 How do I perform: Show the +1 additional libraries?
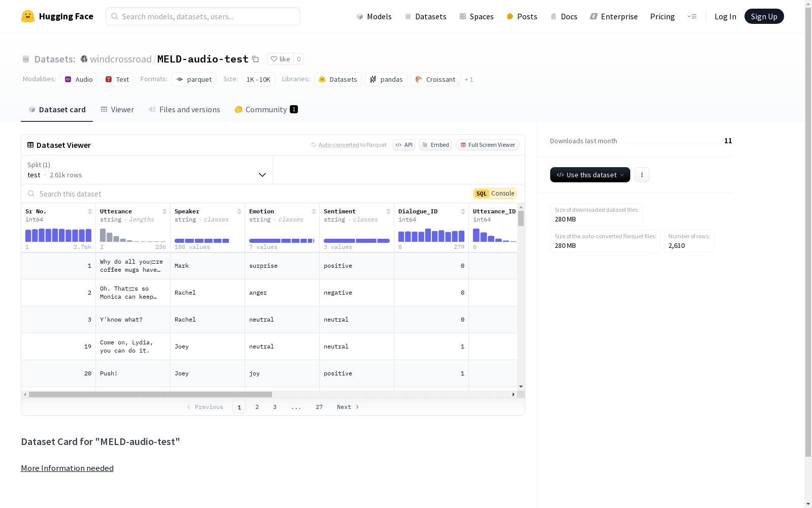click(x=469, y=79)
